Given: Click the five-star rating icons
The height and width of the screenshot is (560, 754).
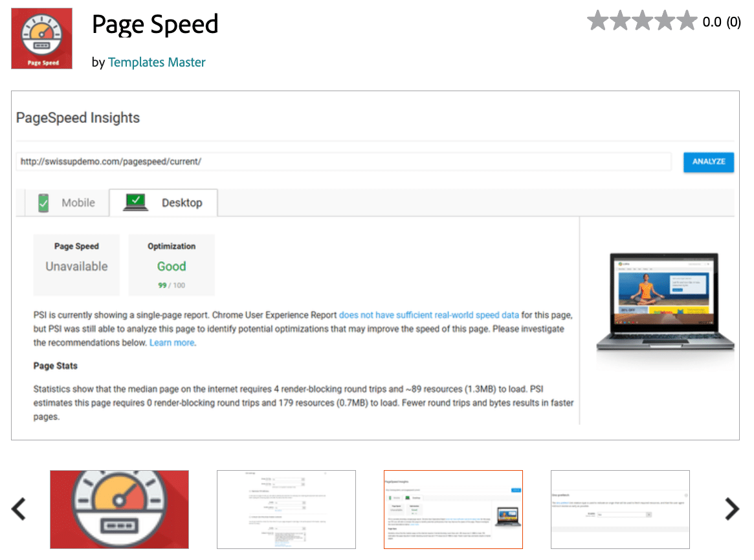Looking at the screenshot, I should tap(641, 21).
